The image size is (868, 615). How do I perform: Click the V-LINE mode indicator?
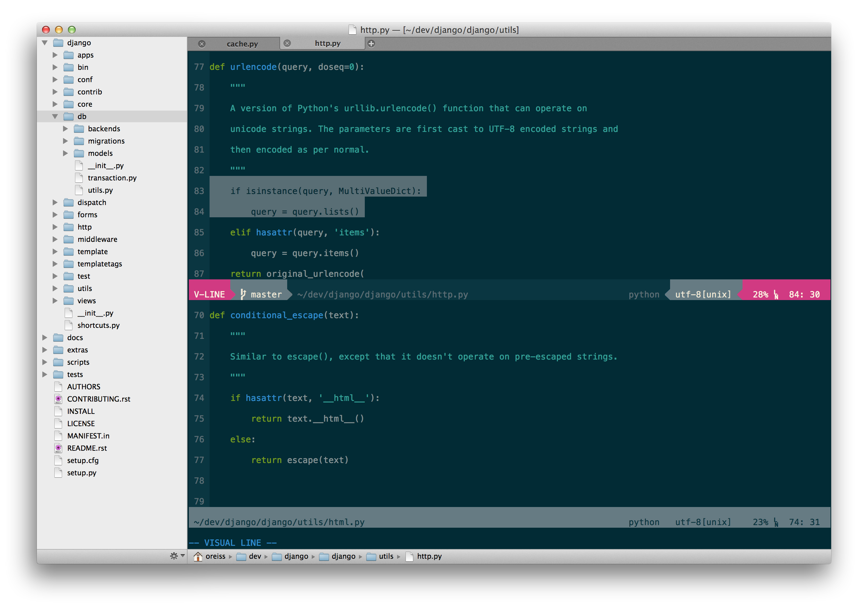tap(210, 294)
